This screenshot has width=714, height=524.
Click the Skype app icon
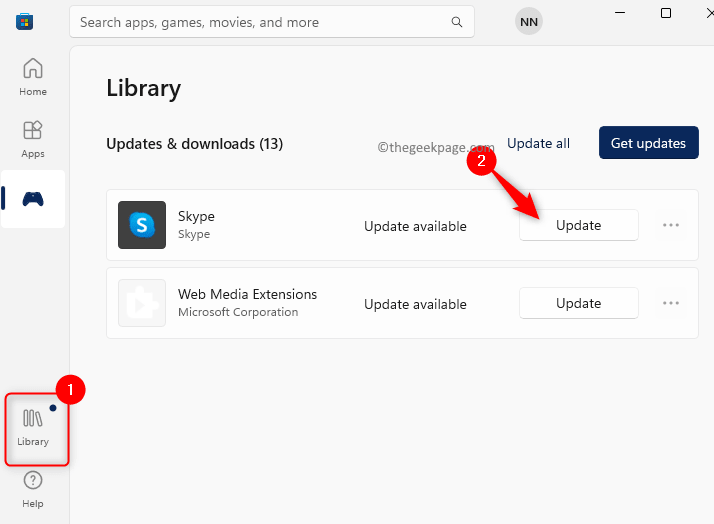[x=142, y=225]
